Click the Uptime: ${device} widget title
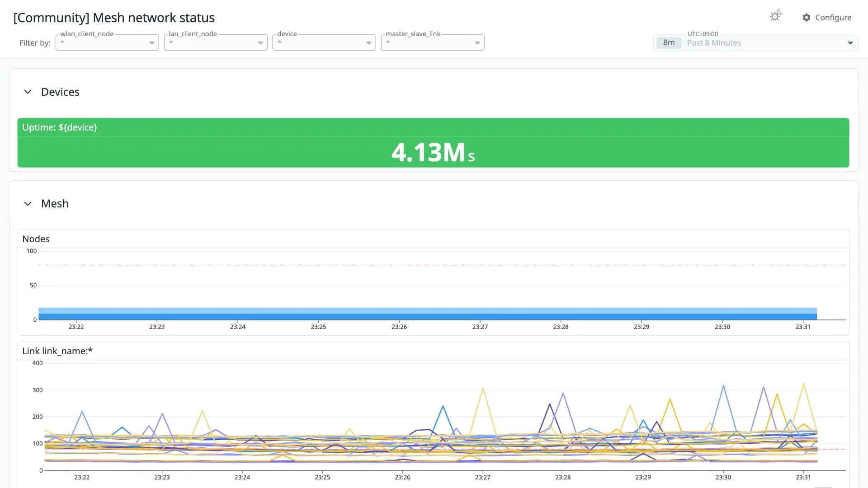Image resolution: width=868 pixels, height=488 pixels. pos(60,127)
